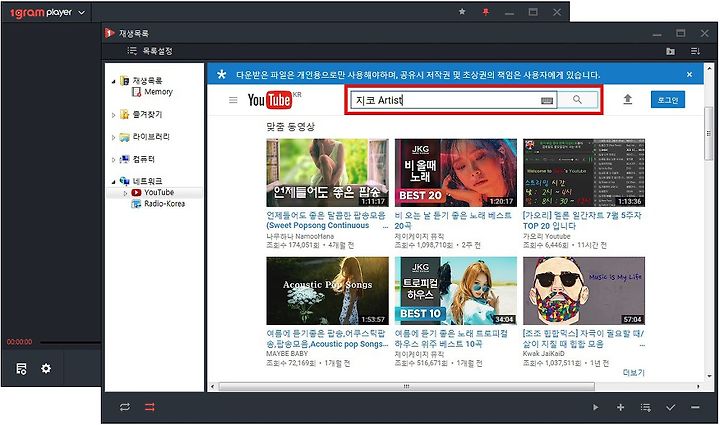Open playlist icon at player bottom left
Viewport: 720px width, 425px height.
21,369
